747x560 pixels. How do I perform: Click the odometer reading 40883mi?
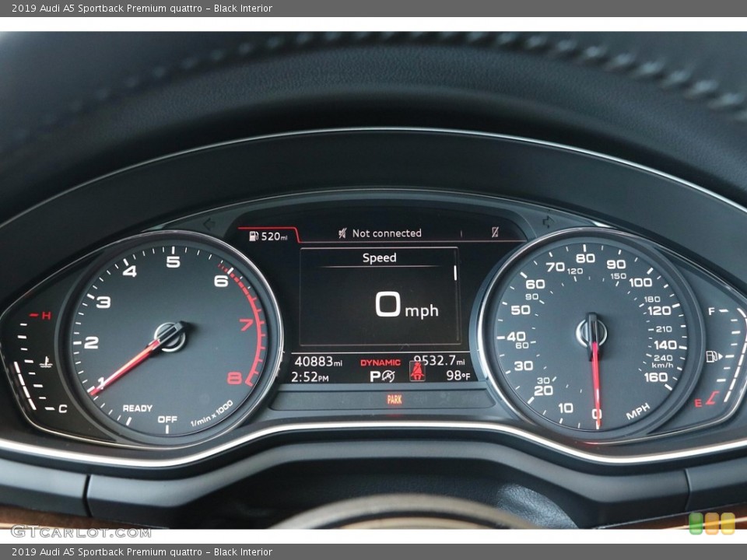[318, 362]
